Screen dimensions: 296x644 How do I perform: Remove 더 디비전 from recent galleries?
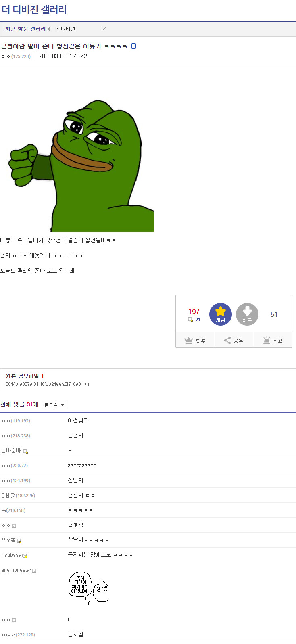[x=104, y=29]
